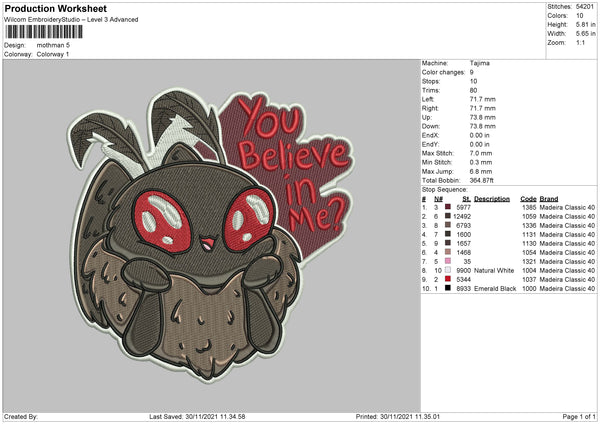Select the Natural White color swatch
The width and height of the screenshot is (600, 424).
(448, 270)
